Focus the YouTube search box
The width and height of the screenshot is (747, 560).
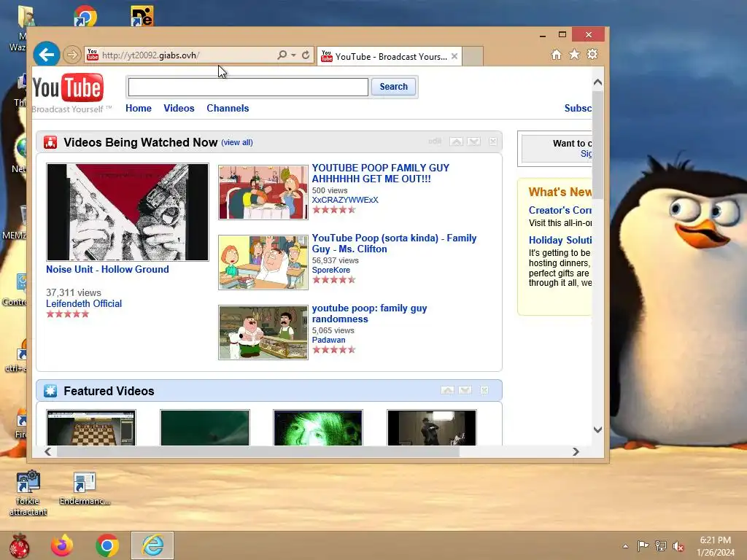248,87
